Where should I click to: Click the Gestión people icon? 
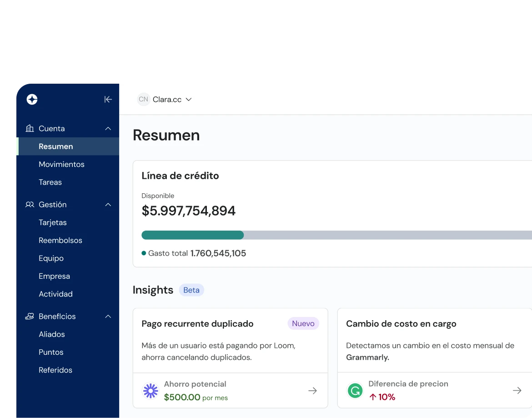[29, 204]
